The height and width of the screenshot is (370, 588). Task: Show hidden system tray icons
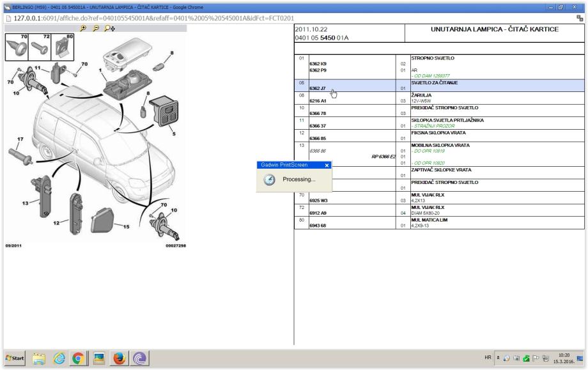click(499, 358)
